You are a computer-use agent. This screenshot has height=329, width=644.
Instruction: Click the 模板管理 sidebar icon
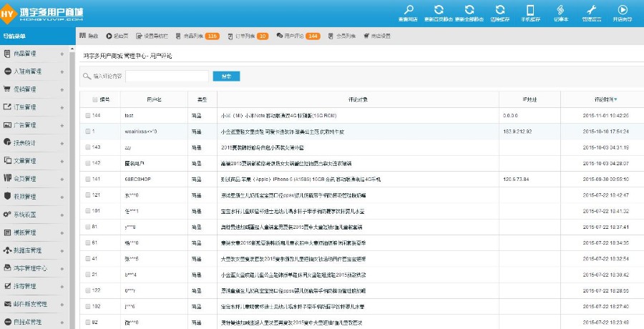(x=7, y=232)
